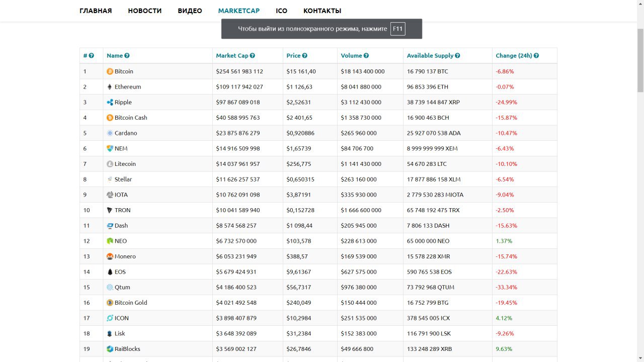Click Qtum change value -33.34%

pos(506,287)
